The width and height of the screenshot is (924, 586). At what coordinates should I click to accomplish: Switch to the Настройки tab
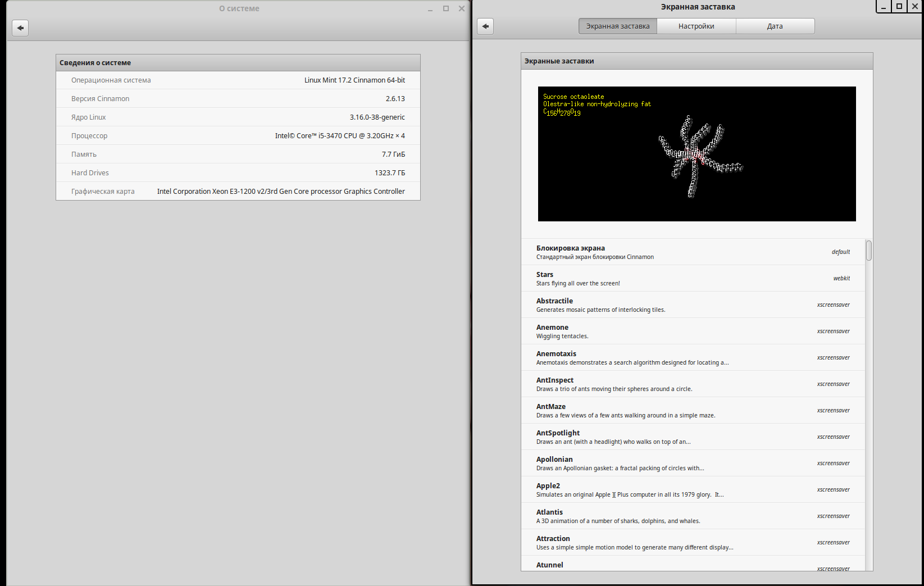pos(696,26)
